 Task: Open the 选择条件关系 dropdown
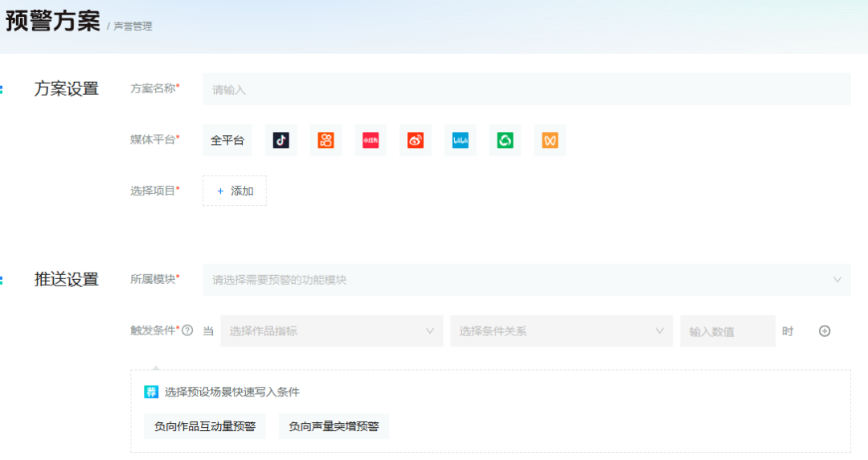coord(561,331)
